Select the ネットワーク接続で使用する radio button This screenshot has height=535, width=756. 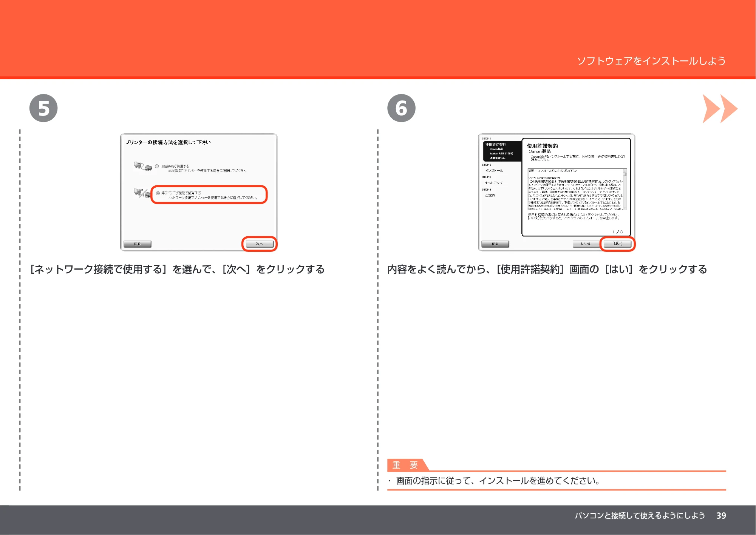click(x=158, y=193)
